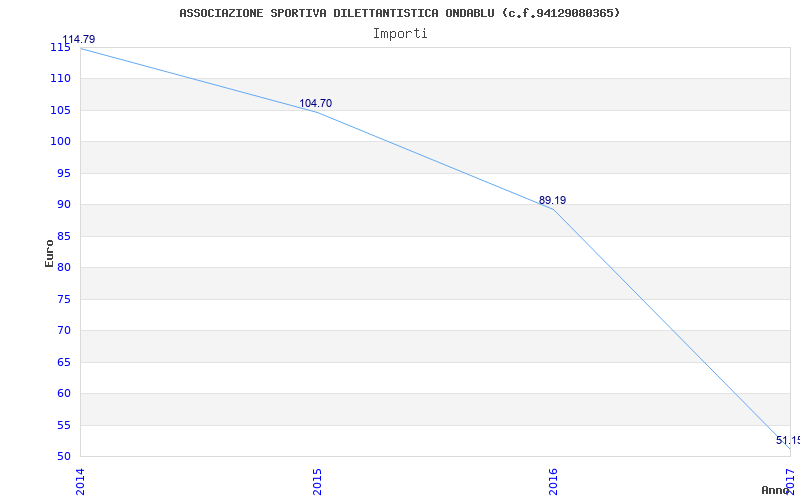The height and width of the screenshot is (500, 800).
Task: Click the 'Importi' subtitle
Action: pos(400,34)
